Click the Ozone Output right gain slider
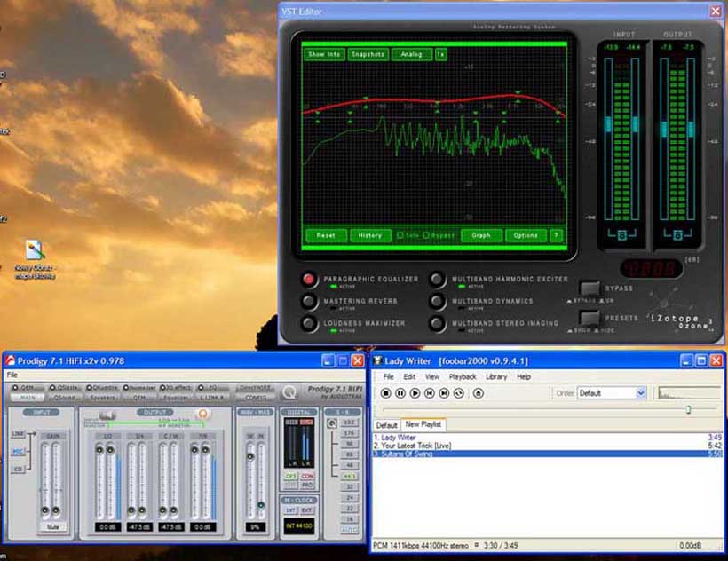The height and width of the screenshot is (561, 728). [x=691, y=129]
